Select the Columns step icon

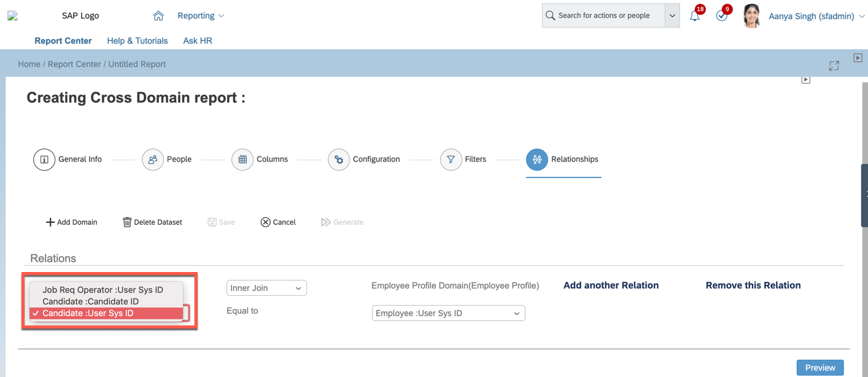click(242, 160)
